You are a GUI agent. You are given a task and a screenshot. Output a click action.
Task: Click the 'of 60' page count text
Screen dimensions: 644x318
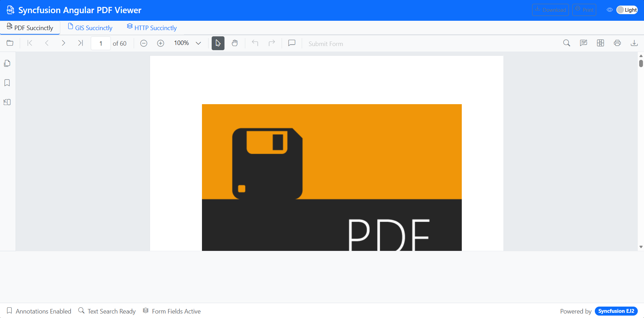(x=120, y=44)
